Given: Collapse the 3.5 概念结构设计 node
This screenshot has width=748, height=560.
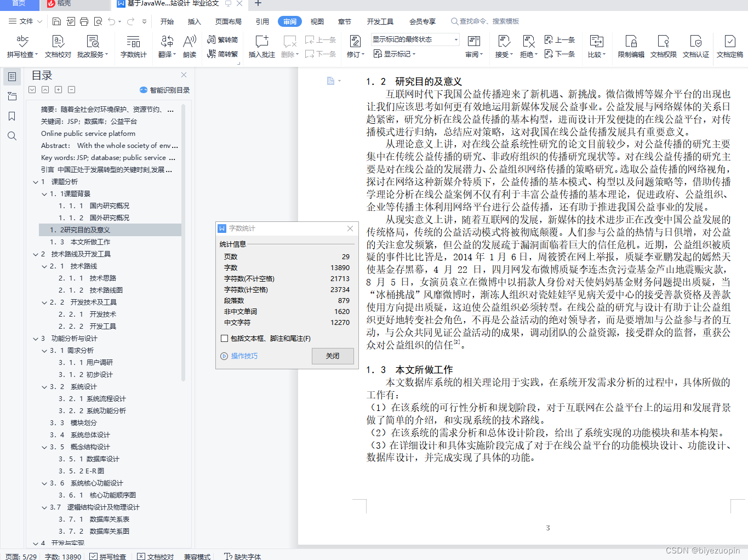Looking at the screenshot, I should point(44,447).
